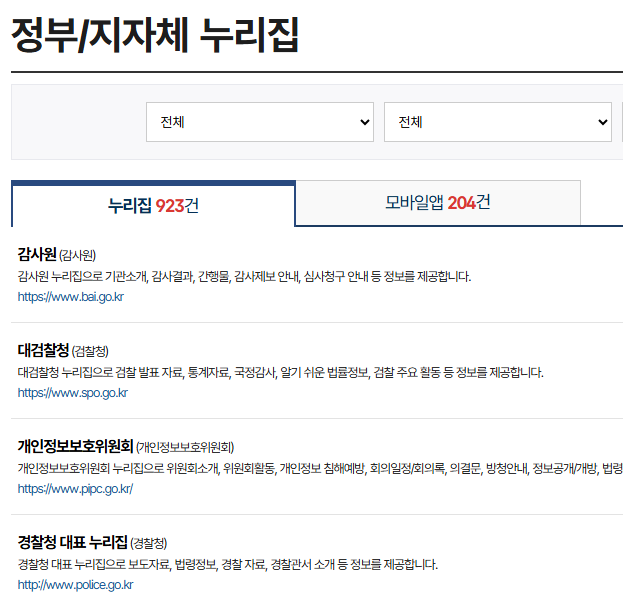The width and height of the screenshot is (623, 596).
Task: Click the 경찰청 대표 누리집 title
Action: click(72, 542)
